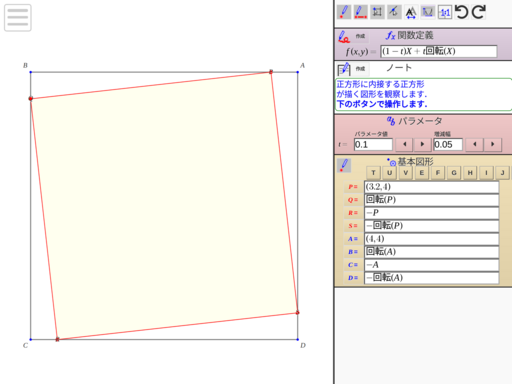This screenshot has width=512, height=384.
Task: Select the segment drawing pen tool
Action: click(x=360, y=12)
